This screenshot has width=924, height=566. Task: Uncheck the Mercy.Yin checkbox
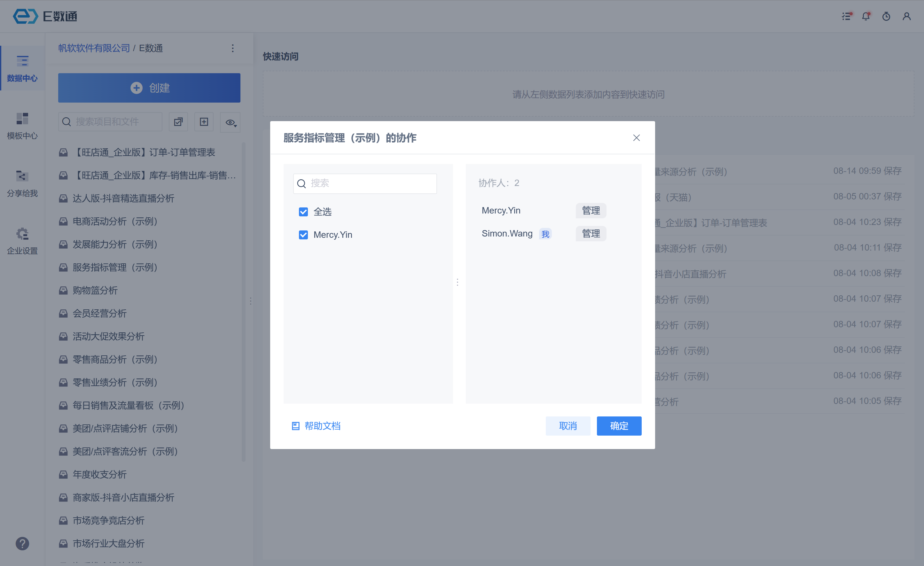click(303, 235)
